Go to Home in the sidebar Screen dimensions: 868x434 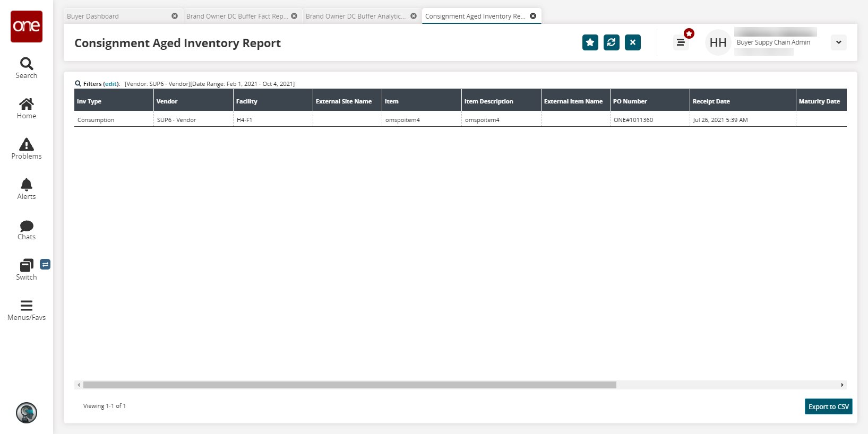click(x=27, y=108)
